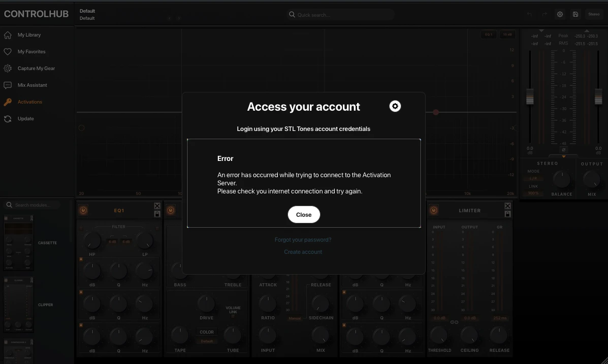Toggle first EQ1 band enable square
The width and height of the screenshot is (608, 364).
click(81, 259)
